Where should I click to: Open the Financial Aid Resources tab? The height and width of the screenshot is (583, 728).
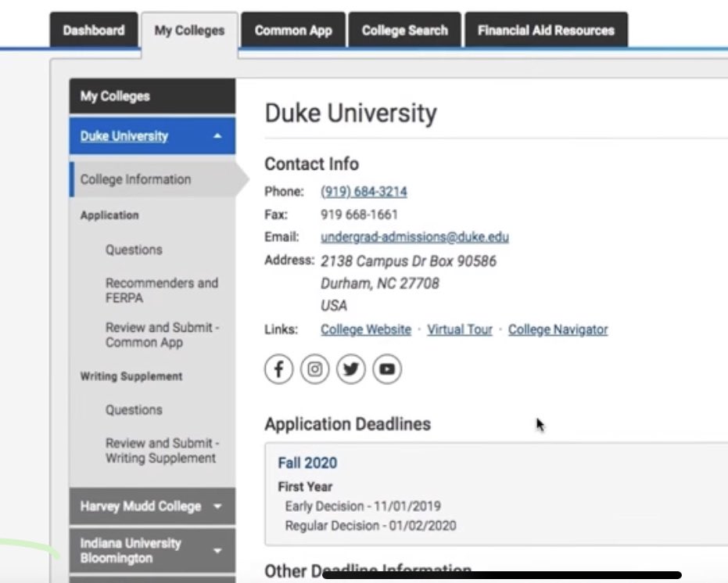point(546,31)
